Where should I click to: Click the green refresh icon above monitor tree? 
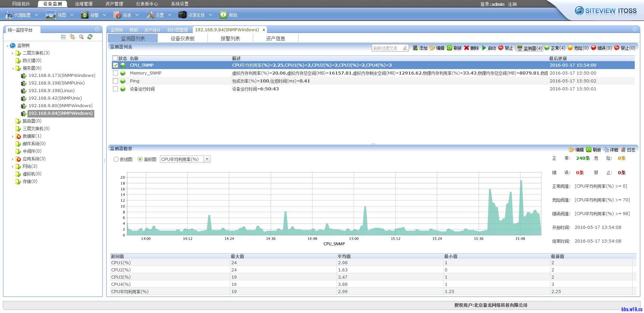coord(90,37)
